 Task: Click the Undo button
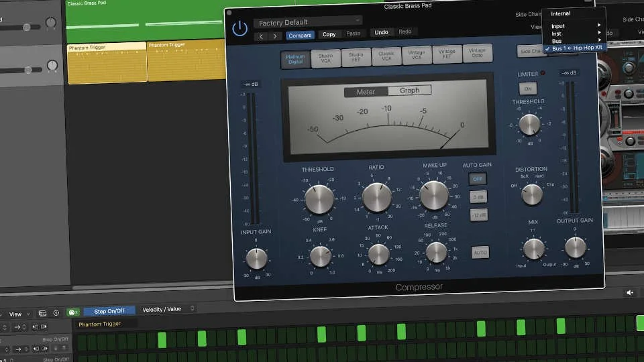tap(381, 32)
